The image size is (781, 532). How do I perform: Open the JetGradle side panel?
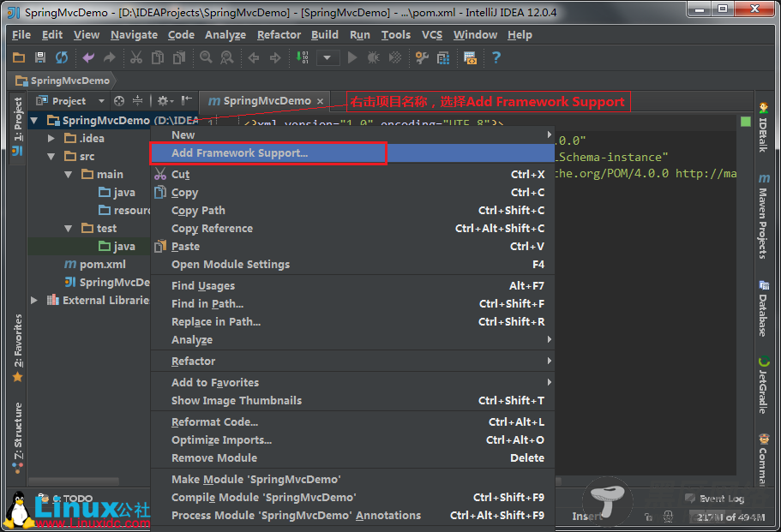click(x=764, y=386)
